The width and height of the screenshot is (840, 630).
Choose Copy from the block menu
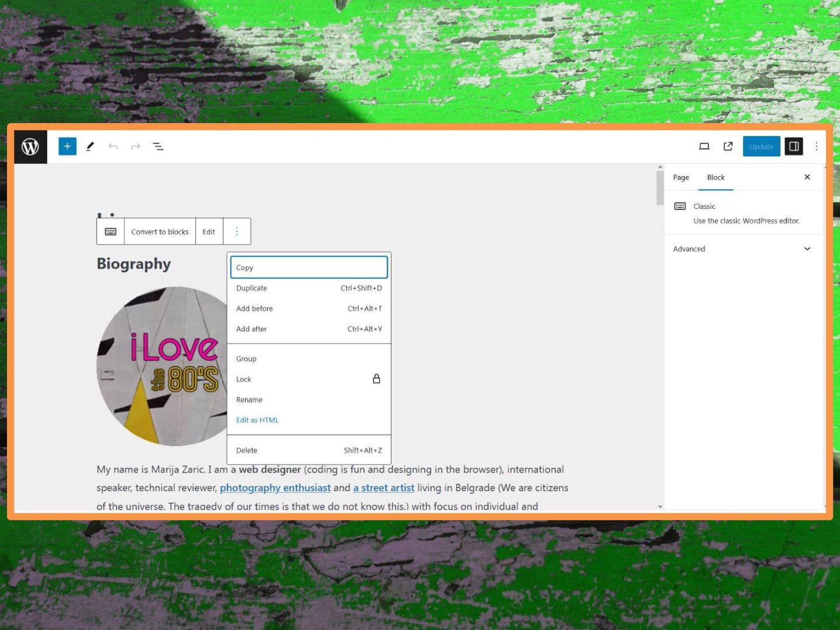[x=309, y=267]
